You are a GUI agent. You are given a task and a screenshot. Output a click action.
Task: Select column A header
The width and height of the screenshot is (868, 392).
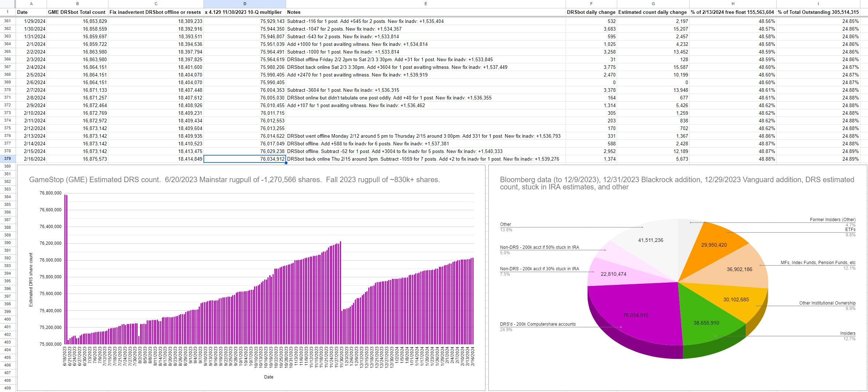tap(31, 4)
